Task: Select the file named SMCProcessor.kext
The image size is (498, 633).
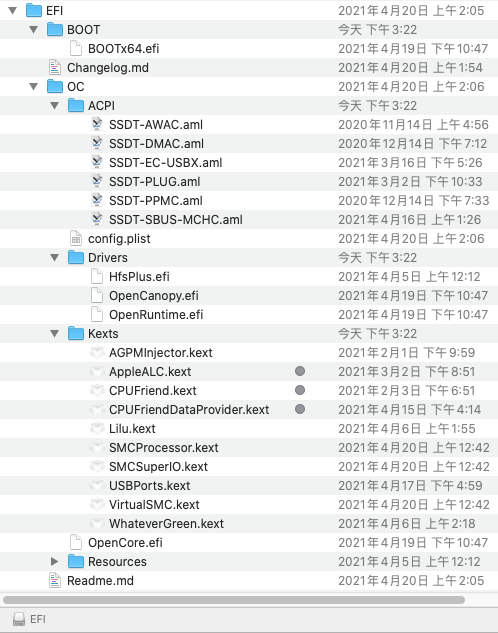Action: coord(163,447)
